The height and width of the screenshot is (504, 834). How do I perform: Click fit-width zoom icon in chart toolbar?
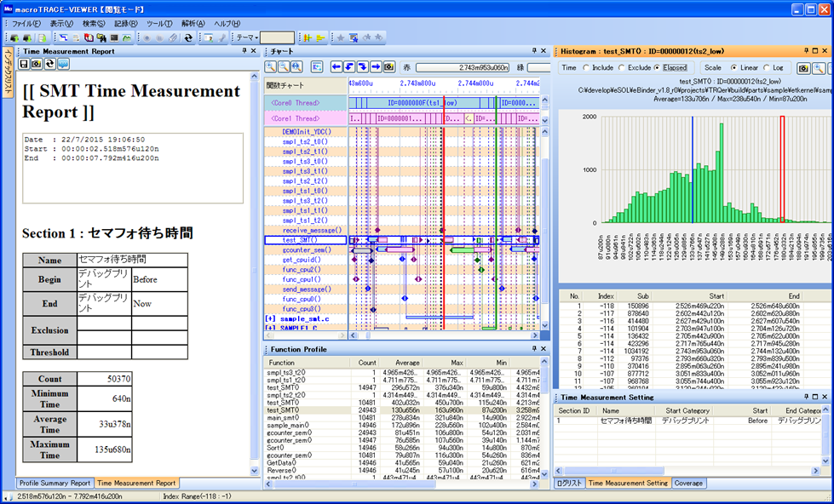tap(296, 67)
